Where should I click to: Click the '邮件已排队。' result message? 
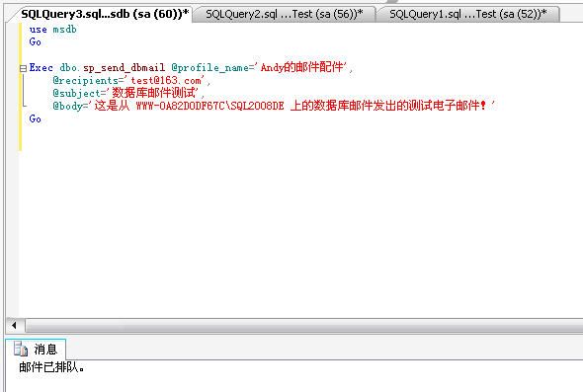51,367
